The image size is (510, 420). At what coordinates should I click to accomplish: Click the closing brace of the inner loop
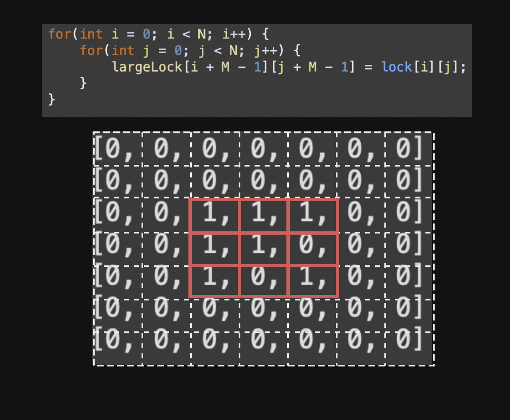pos(83,83)
